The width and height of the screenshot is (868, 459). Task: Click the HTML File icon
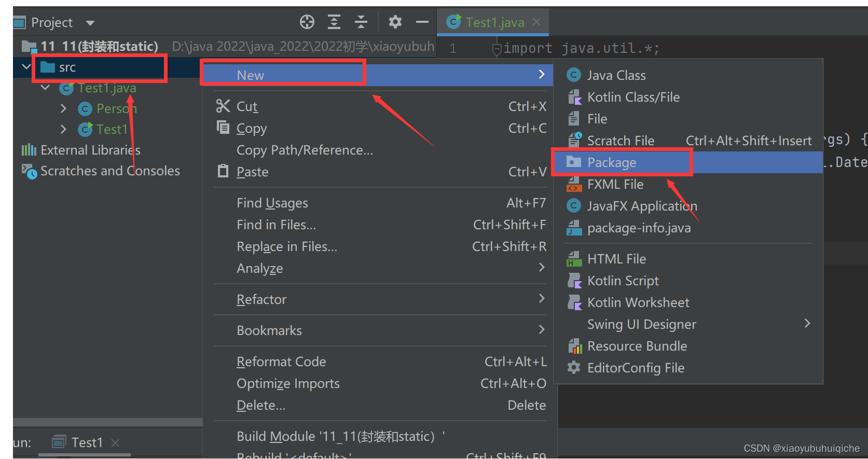[574, 259]
